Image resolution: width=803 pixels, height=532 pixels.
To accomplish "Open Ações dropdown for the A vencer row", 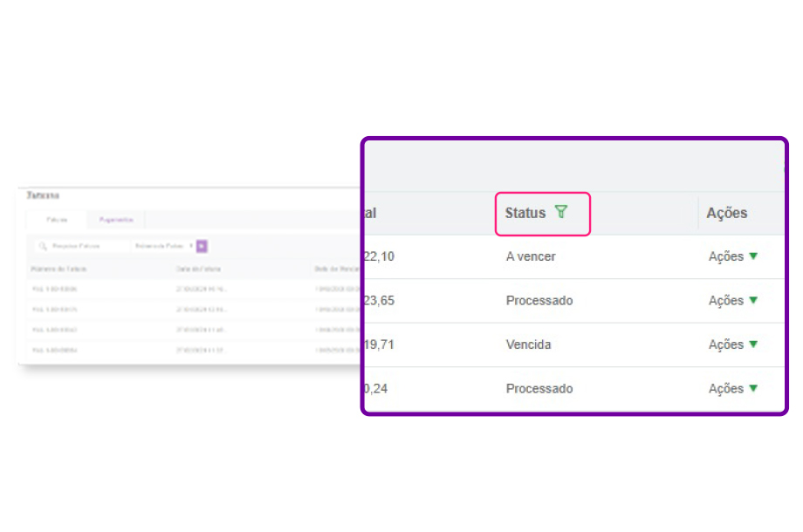I will pyautogui.click(x=733, y=256).
